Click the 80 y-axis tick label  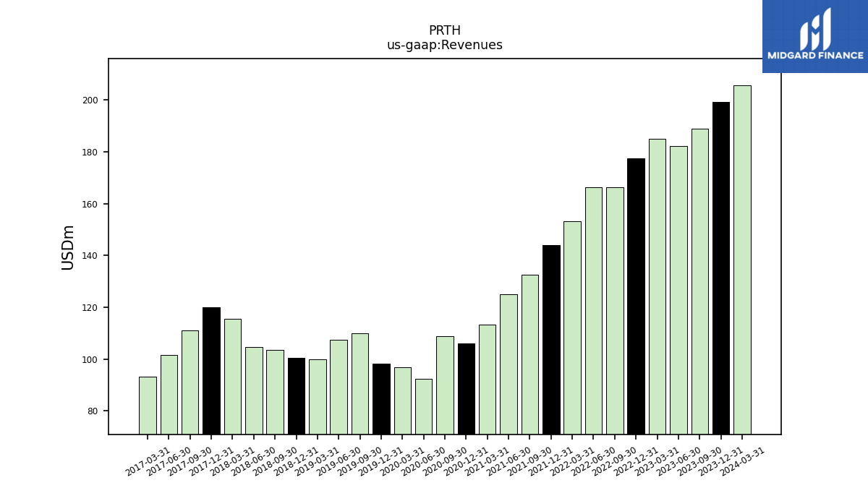pyautogui.click(x=93, y=411)
